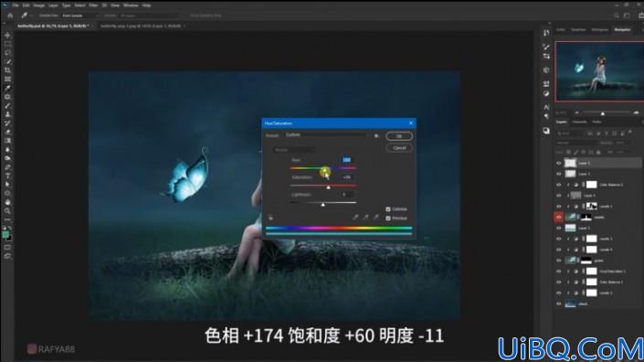Image resolution: width=644 pixels, height=362 pixels.
Task: Open the Preset dropdown in Hue/Saturation
Action: point(327,135)
